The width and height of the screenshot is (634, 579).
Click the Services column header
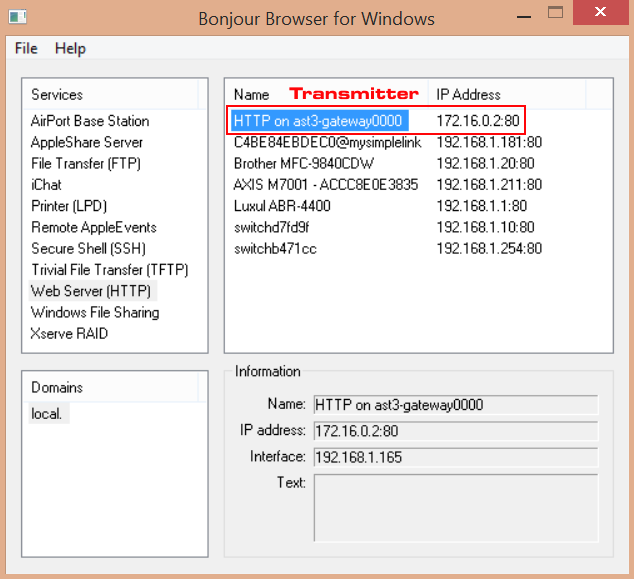110,94
